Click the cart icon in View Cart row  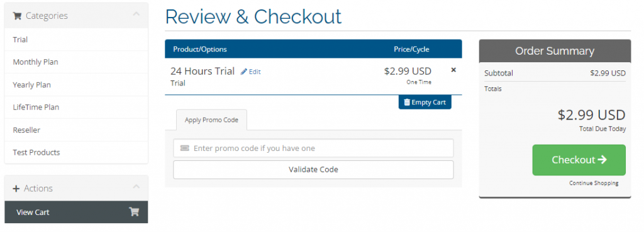[134, 212]
